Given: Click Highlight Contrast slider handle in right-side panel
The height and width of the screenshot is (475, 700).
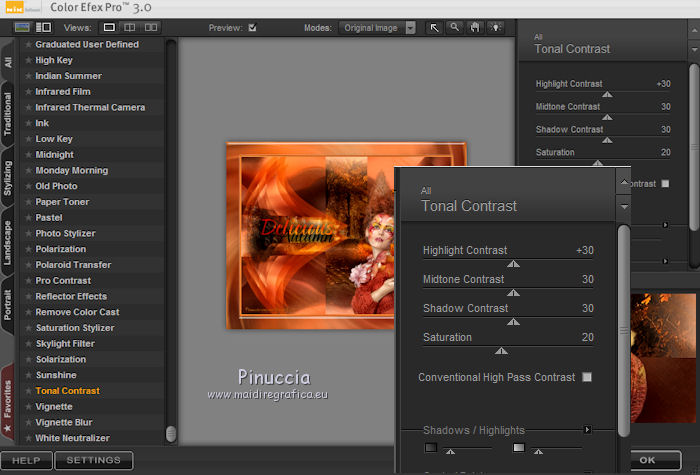Looking at the screenshot, I should [x=607, y=95].
